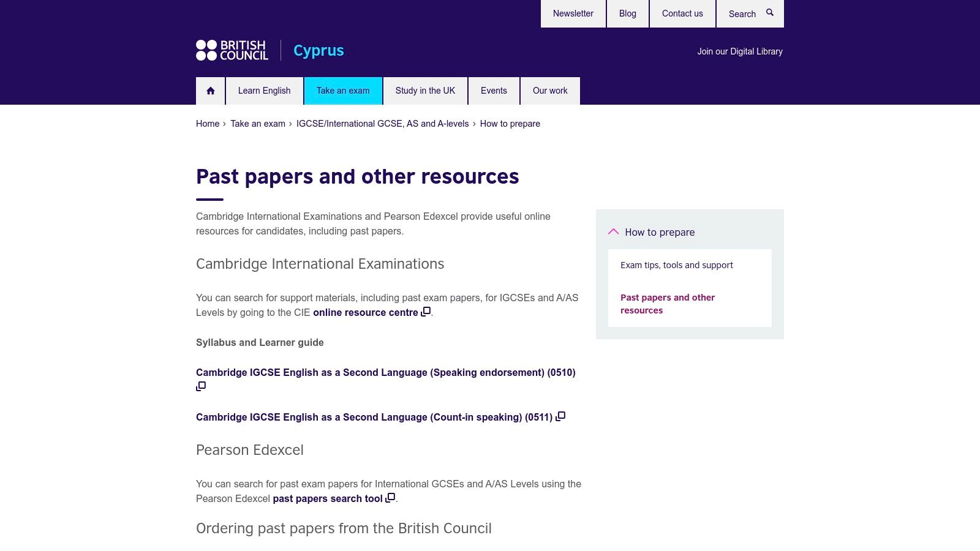Viewport: 980px width, 551px height.
Task: Open the Newsletter top link
Action: (x=573, y=13)
